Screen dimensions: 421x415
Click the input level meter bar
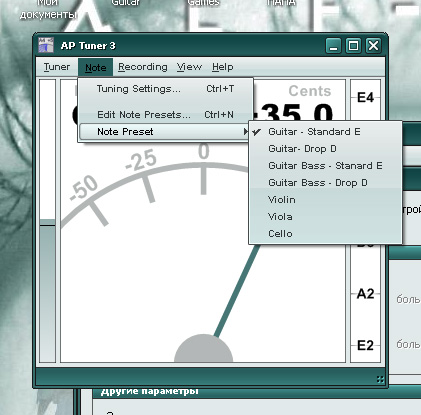click(x=47, y=221)
